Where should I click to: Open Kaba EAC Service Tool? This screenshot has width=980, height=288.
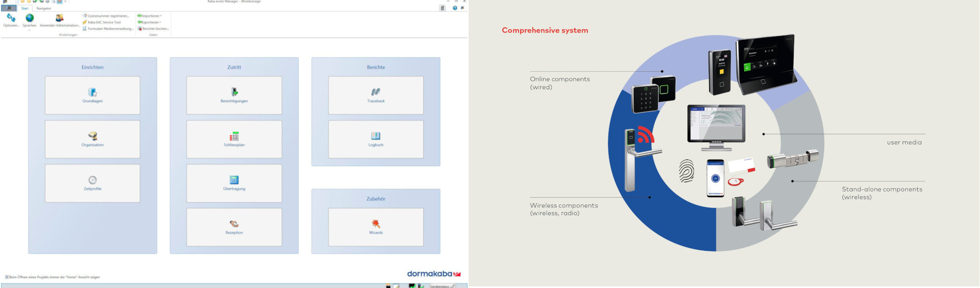(x=103, y=22)
